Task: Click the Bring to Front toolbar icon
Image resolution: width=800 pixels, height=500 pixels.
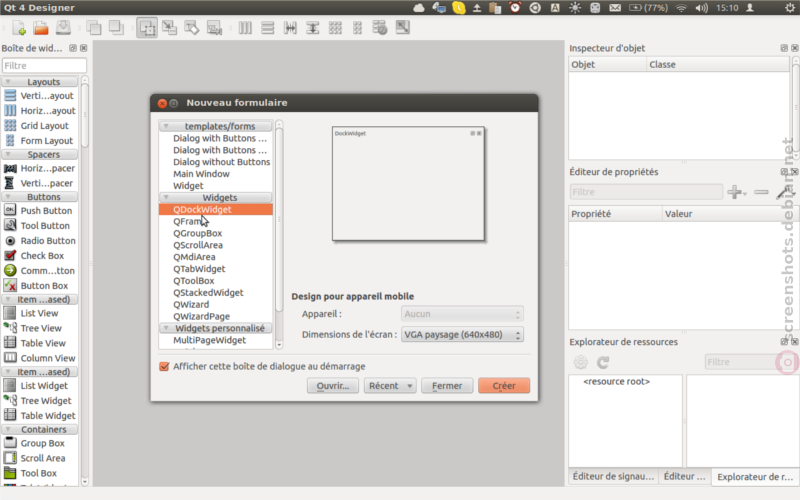Action: (x=116, y=28)
